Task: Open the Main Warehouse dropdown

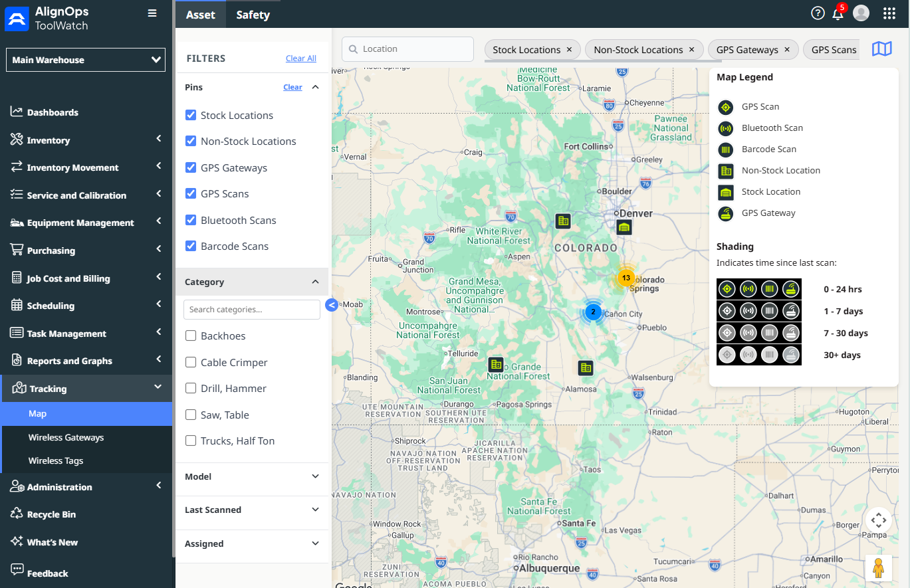Action: [x=86, y=60]
